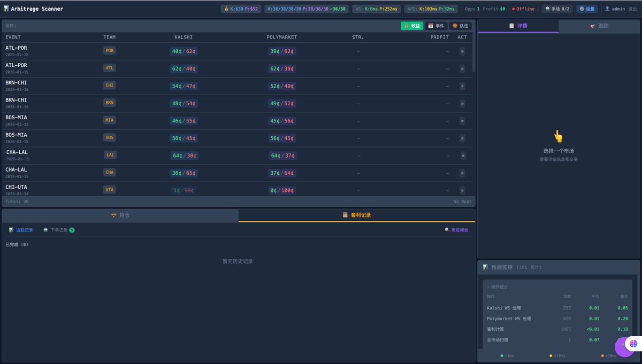Click the action icon in the CHI–UTA UTA row
The height and width of the screenshot is (364, 642).
(462, 190)
